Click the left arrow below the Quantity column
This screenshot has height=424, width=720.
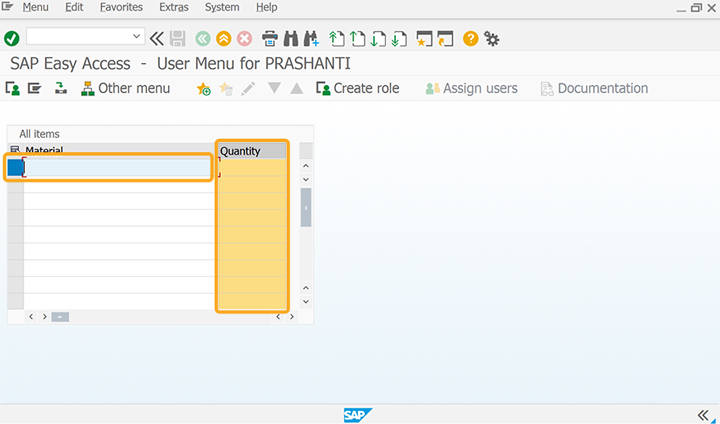(278, 317)
